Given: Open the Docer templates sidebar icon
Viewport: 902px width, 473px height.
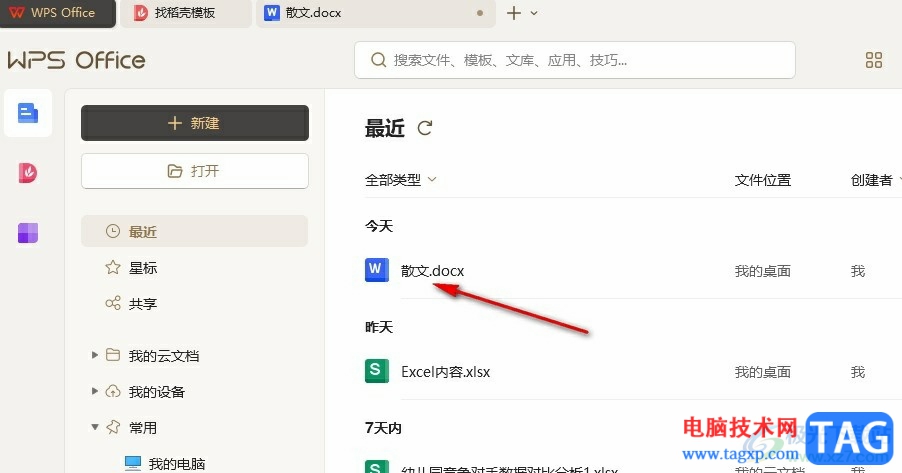Looking at the screenshot, I should pos(28,173).
